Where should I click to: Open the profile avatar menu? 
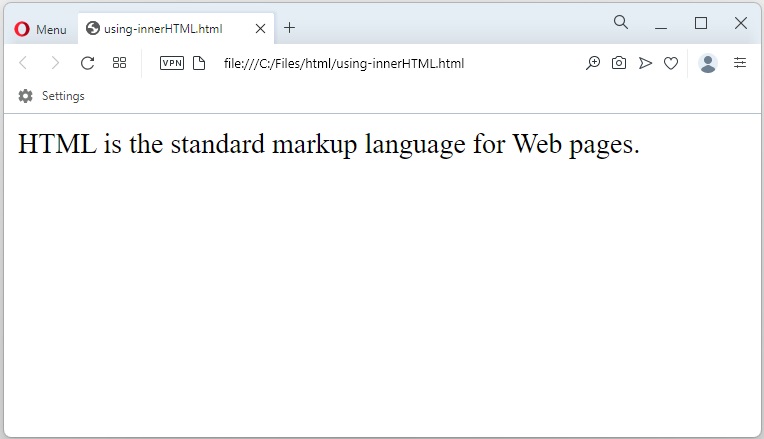point(708,63)
